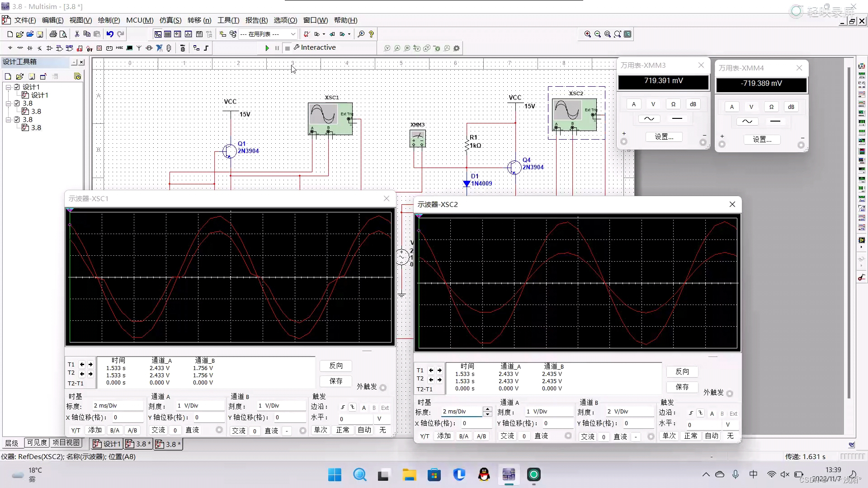Screen dimensions: 868x488
Task: Step the XSC2 timebase scale spinner up
Action: coord(487,409)
